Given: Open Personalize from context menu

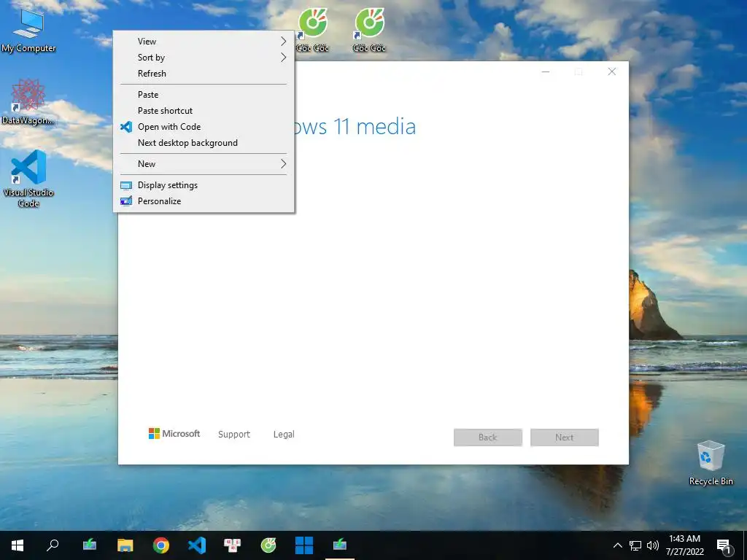Looking at the screenshot, I should click(204, 201).
